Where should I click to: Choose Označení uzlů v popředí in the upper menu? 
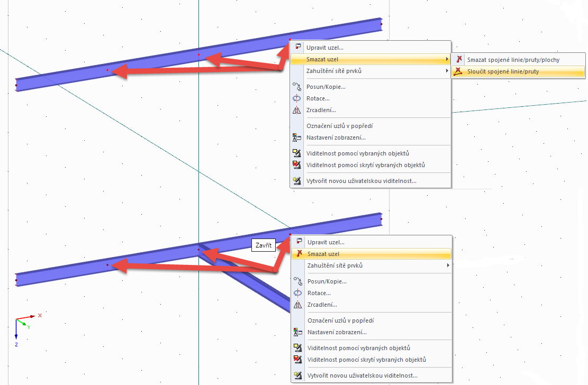click(370, 126)
